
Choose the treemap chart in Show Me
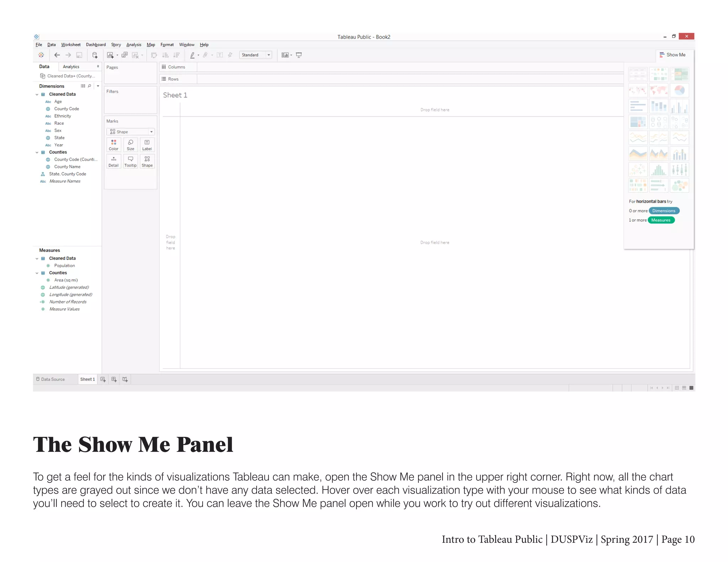(x=638, y=122)
